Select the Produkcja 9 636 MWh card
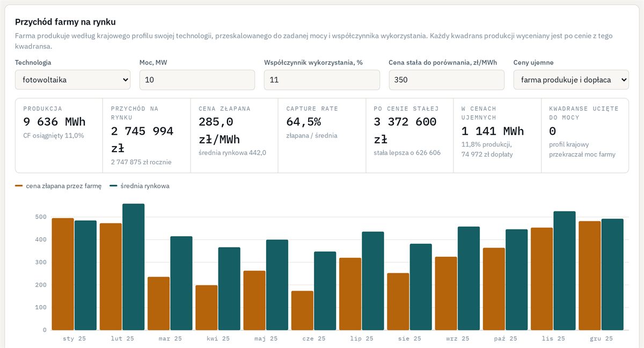Image resolution: width=644 pixels, height=348 pixels. (x=59, y=135)
